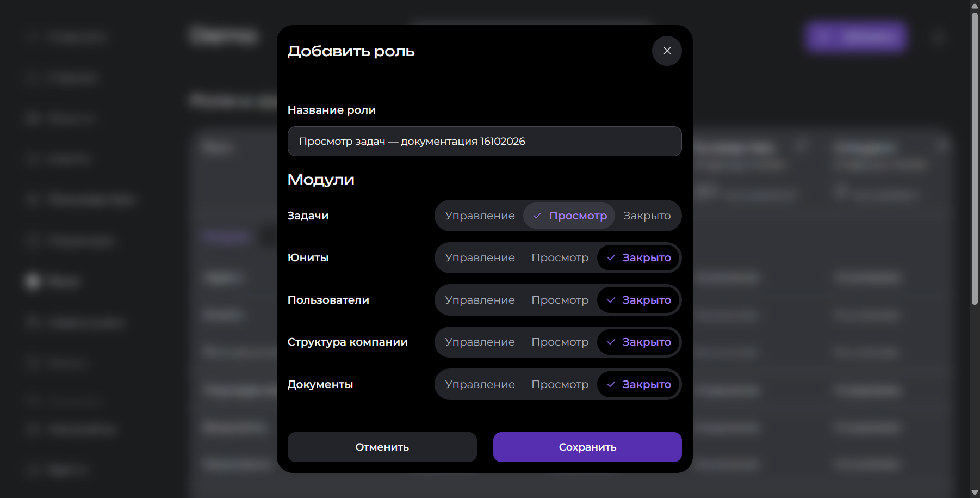Screen dimensions: 980x498
Task: Choose Просмотр for Структура компании
Action: click(560, 342)
